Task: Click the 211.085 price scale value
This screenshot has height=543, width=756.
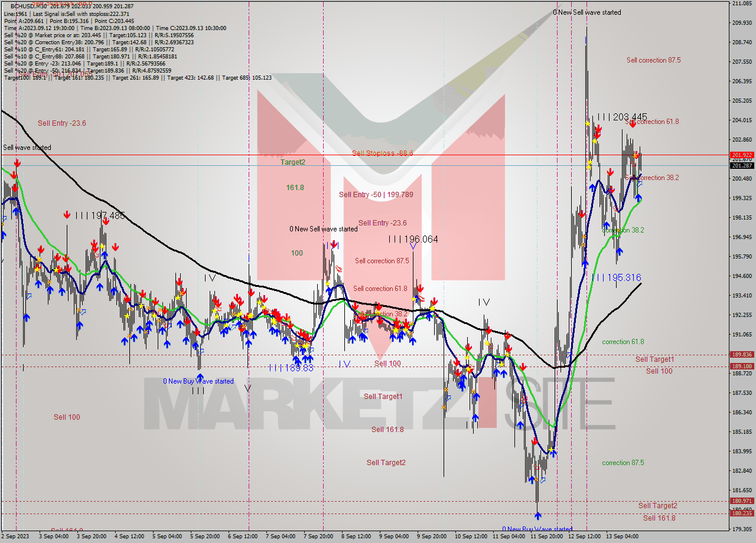Action: pos(742,4)
